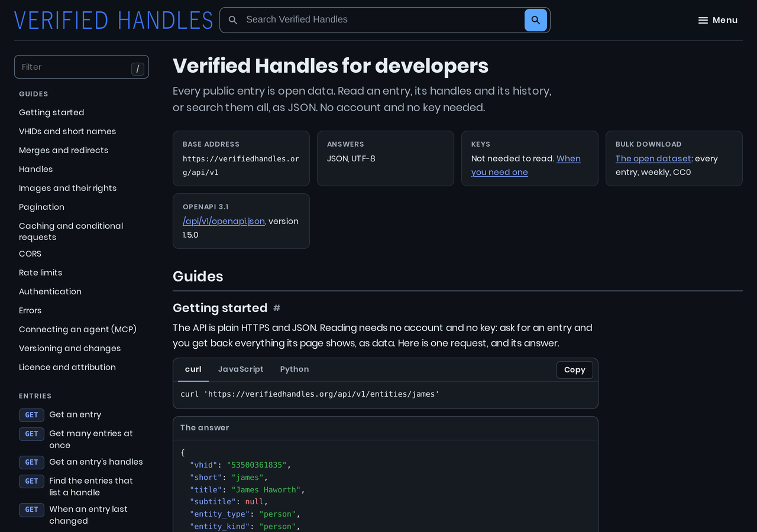757x532 pixels.
Task: Click the search magnifier inside the search field
Action: (233, 20)
